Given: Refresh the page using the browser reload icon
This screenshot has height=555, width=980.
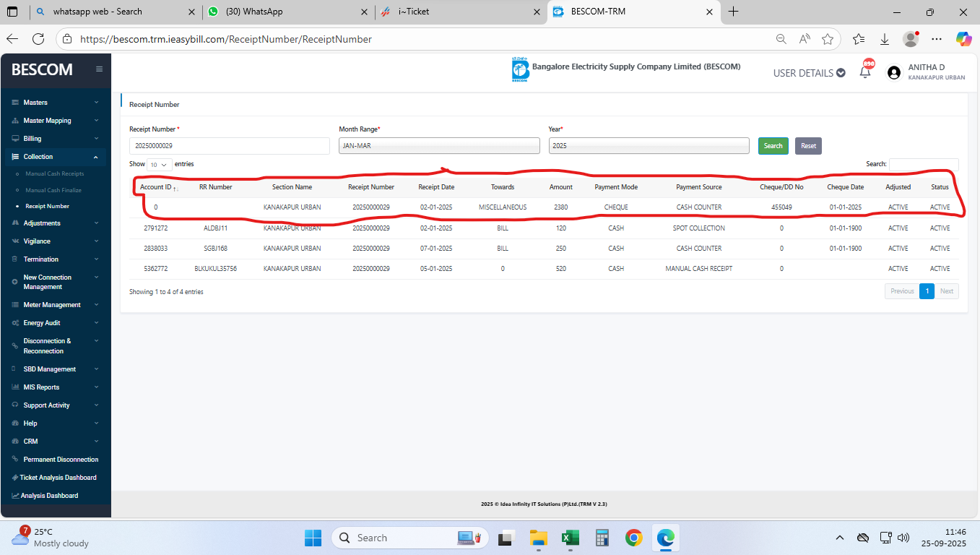Looking at the screenshot, I should 38,39.
